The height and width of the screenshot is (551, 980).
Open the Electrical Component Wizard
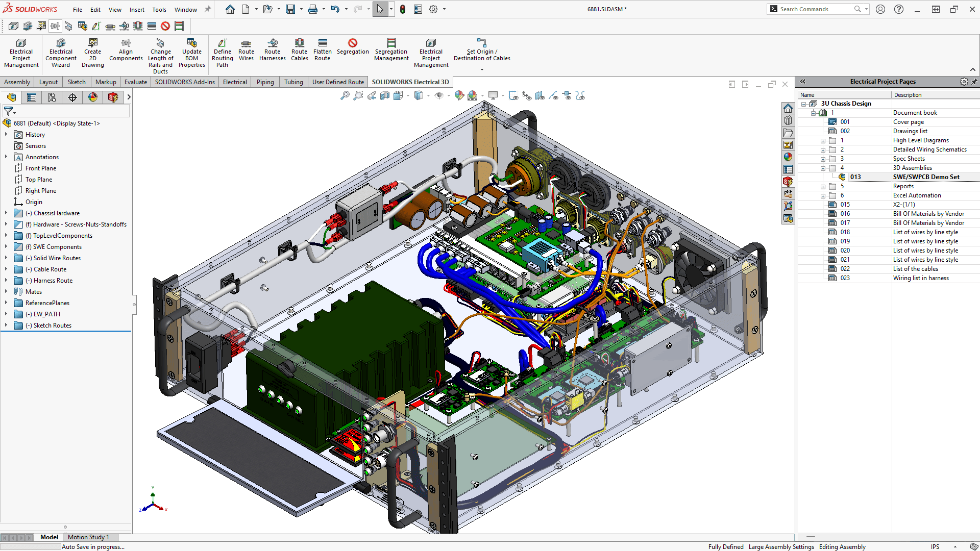click(60, 51)
